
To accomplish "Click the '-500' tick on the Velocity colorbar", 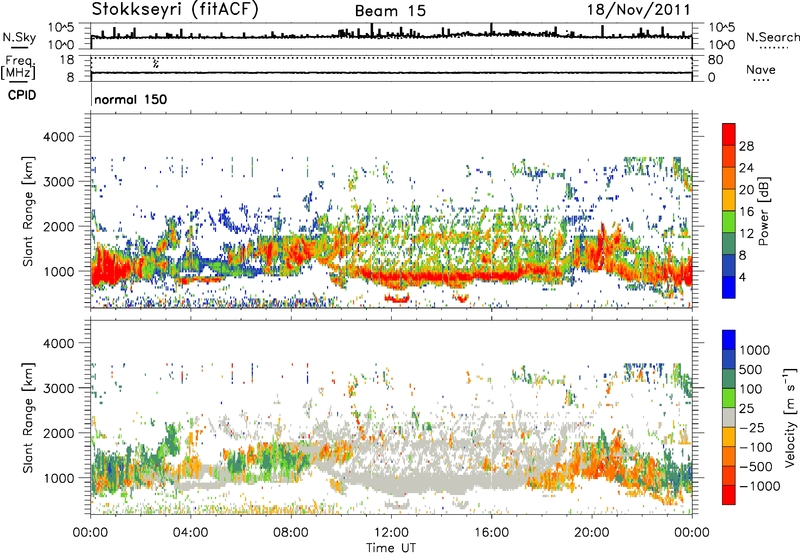I will click(756, 467).
